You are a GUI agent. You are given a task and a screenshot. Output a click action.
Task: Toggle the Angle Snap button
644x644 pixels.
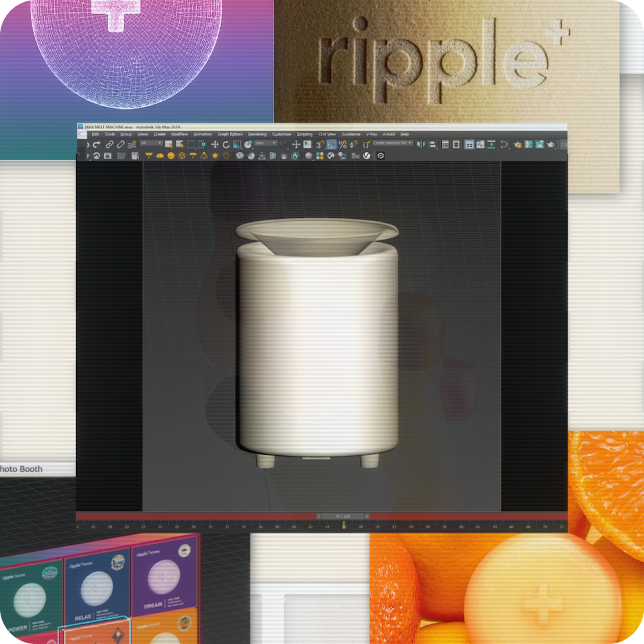(x=332, y=145)
